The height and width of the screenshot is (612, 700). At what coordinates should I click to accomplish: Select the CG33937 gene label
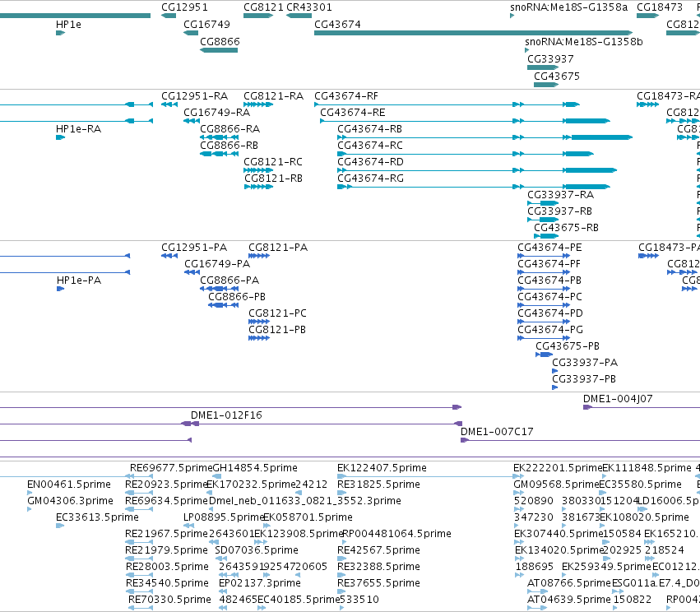pyautogui.click(x=550, y=59)
